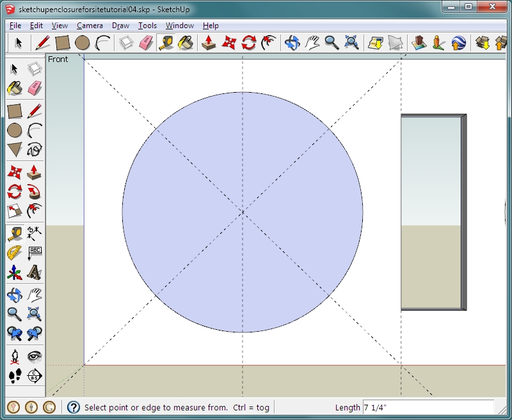Choose the Rectangle tool in top toolbar
Screen dimensions: 512x420
pyautogui.click(x=62, y=43)
